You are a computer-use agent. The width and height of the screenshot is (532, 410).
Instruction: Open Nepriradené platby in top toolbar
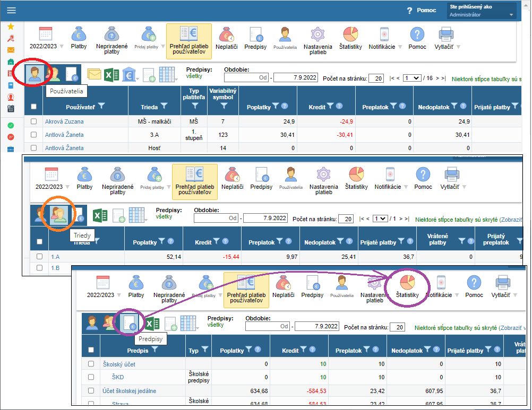pos(112,40)
